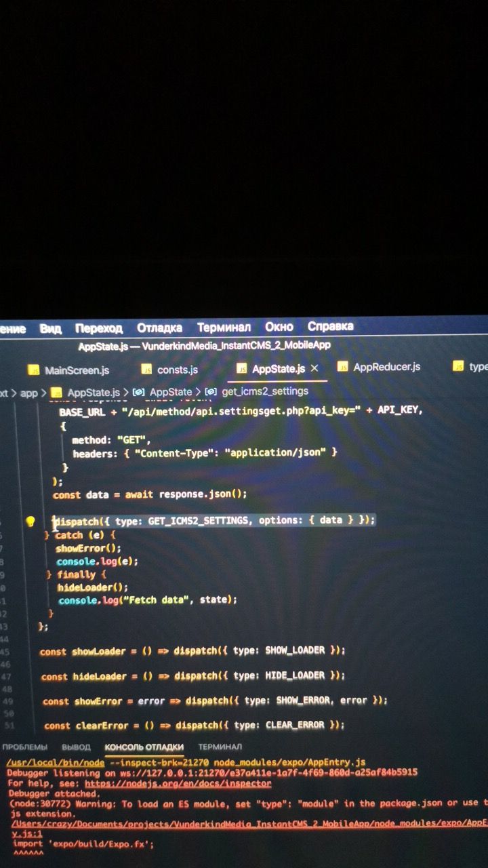Click the lightbulb quick-fix icon

(30, 521)
